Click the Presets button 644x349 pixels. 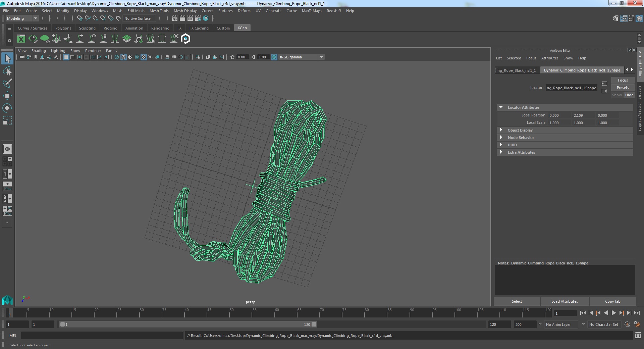tap(623, 88)
